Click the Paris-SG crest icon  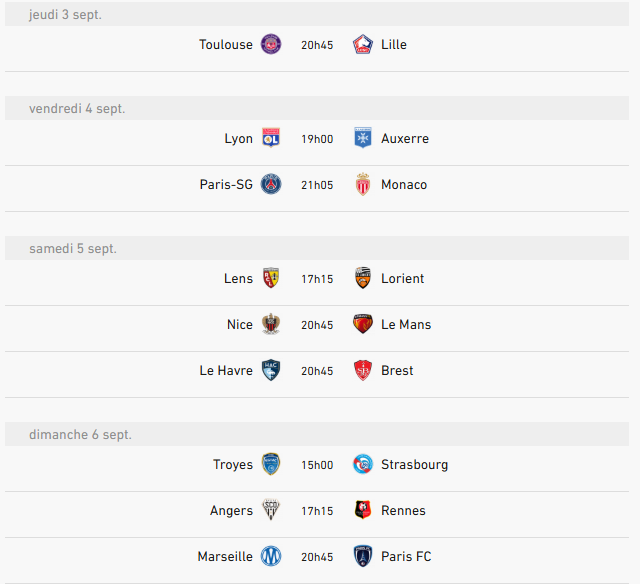click(271, 184)
